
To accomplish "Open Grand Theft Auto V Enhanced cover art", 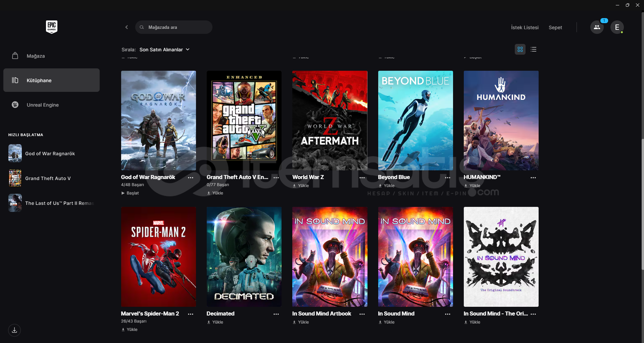I will click(244, 120).
